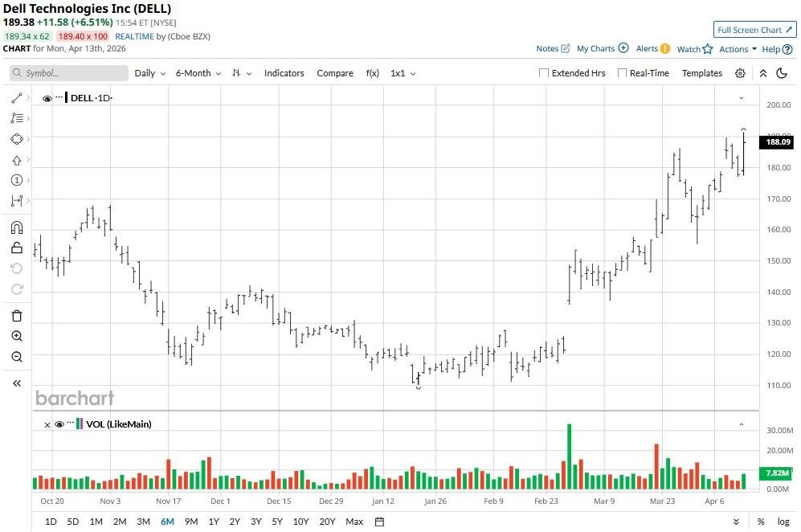Open the bar type selector

click(x=242, y=73)
